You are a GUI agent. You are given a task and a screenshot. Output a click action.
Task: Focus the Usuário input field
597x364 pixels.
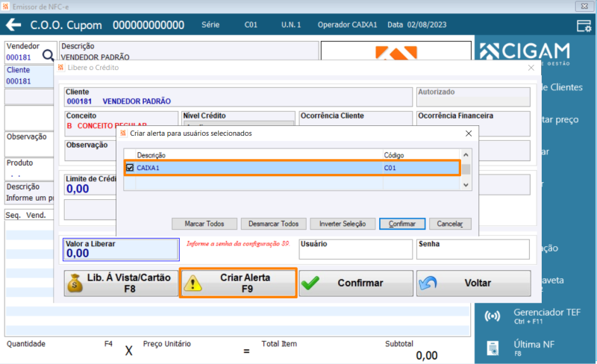356,249
